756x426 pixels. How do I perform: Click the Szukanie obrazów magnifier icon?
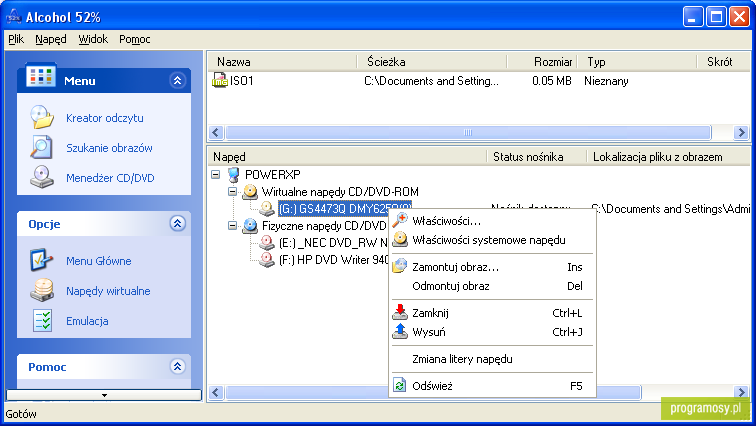pos(41,147)
